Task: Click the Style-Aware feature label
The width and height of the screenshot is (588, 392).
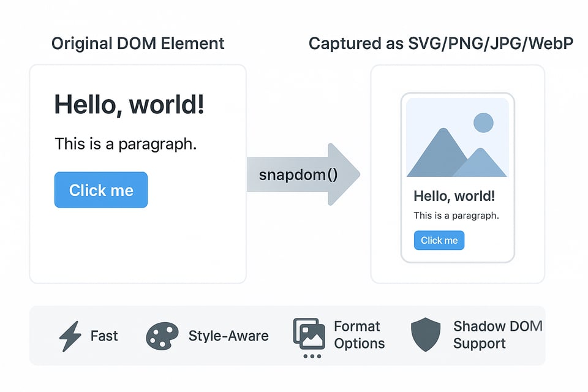Action: coord(228,336)
